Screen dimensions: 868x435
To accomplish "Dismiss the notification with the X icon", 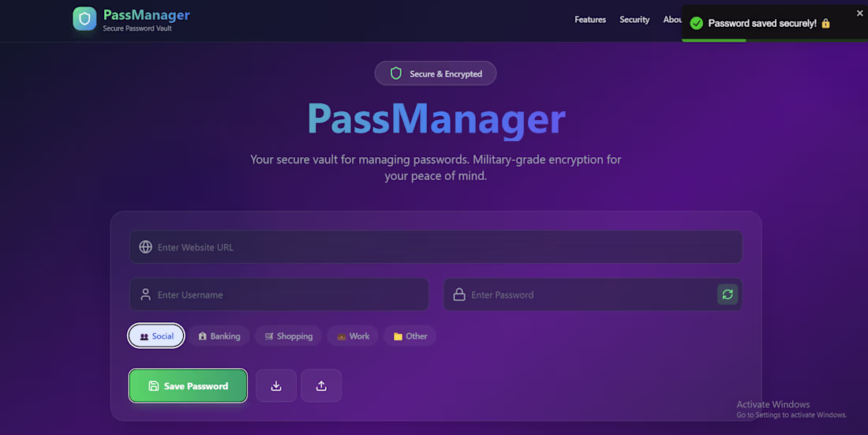I will tap(859, 13).
